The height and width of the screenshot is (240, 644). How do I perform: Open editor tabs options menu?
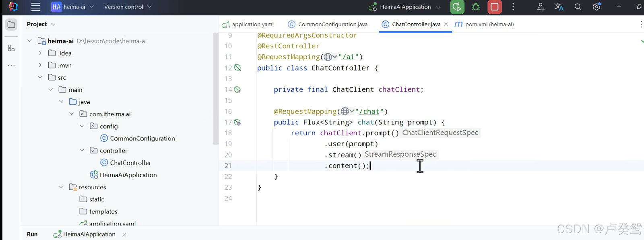[641, 25]
